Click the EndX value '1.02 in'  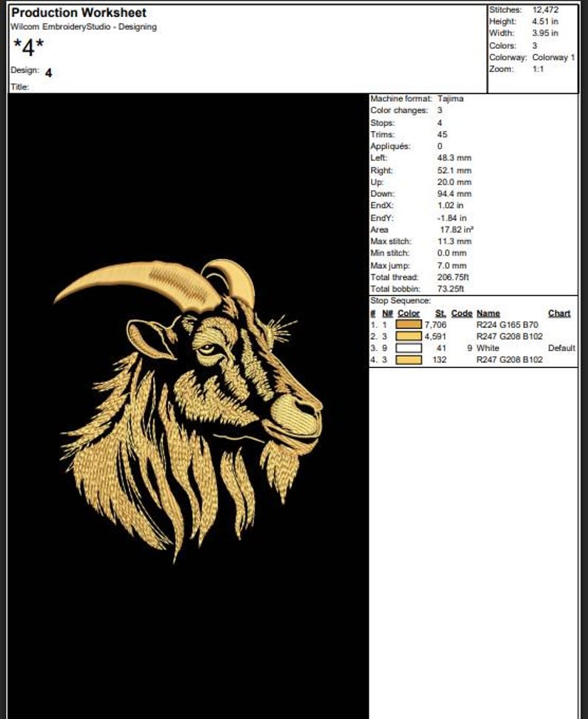point(450,205)
